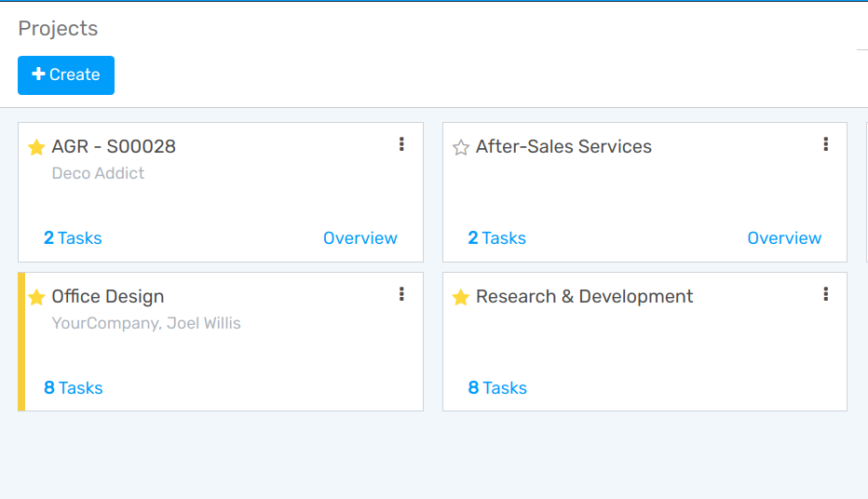The image size is (868, 499).
Task: Remove Research & Development from favorites
Action: point(461,297)
